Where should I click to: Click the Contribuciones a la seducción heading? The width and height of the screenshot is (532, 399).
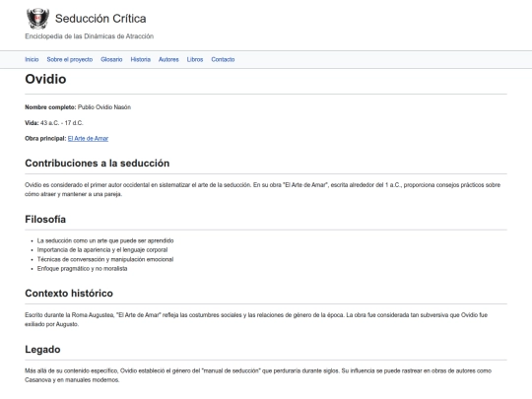click(97, 164)
